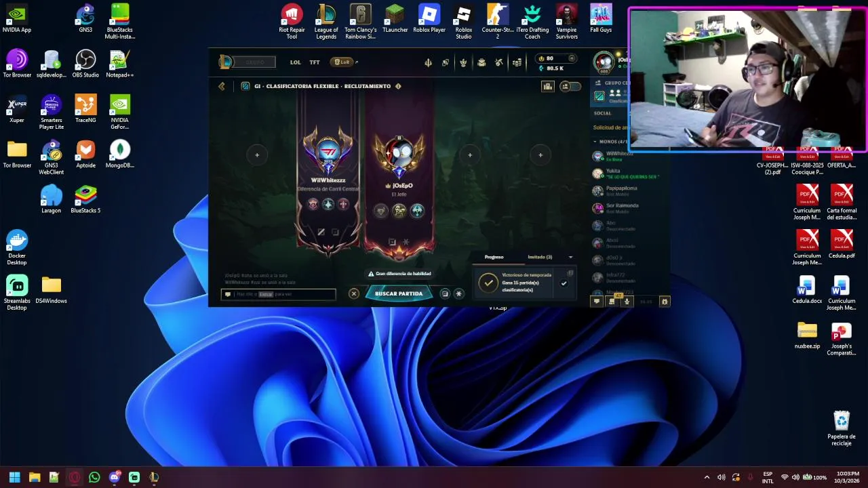Viewport: 868px width, 488px height.
Task: Switch to the Progreso tab
Action: 494,257
